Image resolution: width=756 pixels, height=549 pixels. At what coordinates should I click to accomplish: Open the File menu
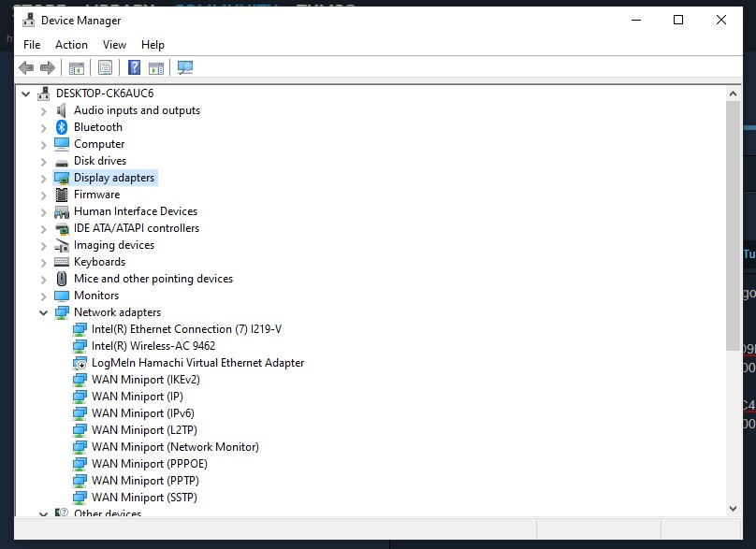32,45
